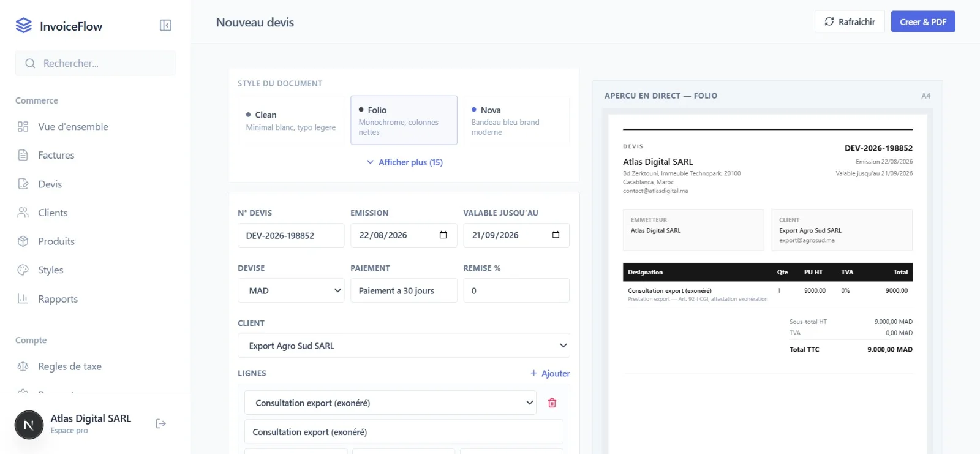Click the Clients people icon
Image resolution: width=980 pixels, height=454 pixels.
click(x=23, y=213)
